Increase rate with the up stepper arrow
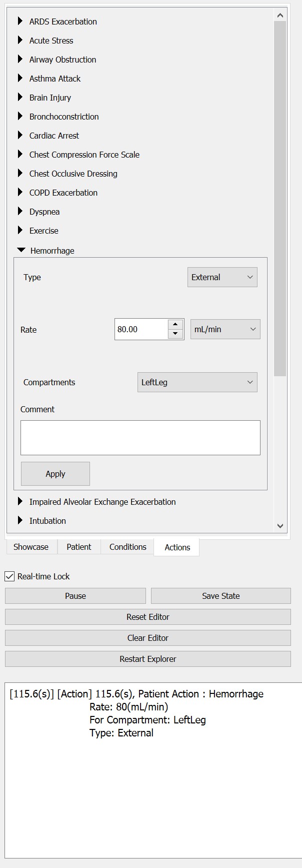302x868 pixels. 175,324
